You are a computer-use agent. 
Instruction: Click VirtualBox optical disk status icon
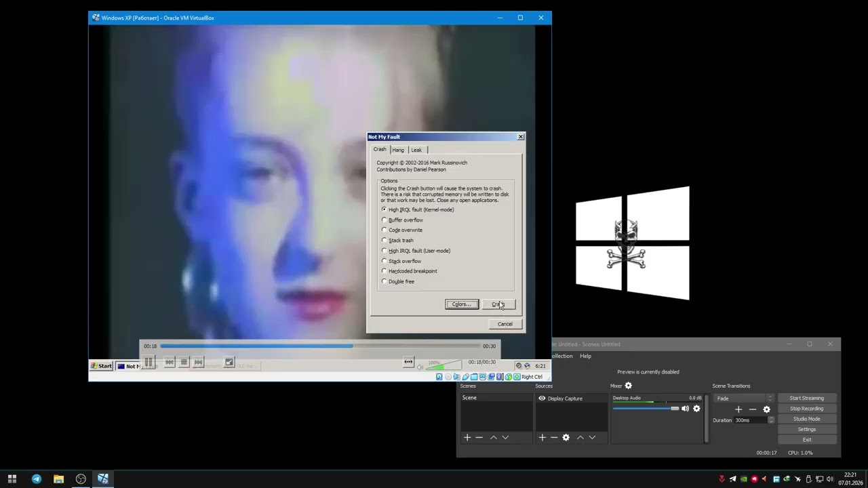[448, 377]
